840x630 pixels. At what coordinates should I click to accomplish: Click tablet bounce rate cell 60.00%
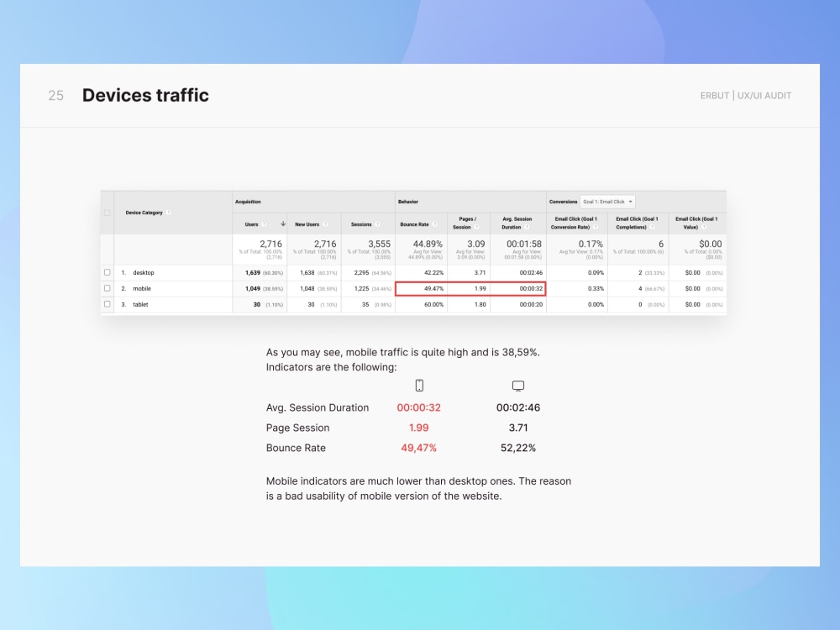(434, 304)
